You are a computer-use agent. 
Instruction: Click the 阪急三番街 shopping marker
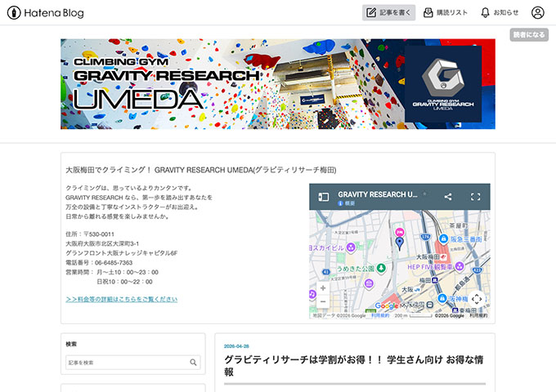pyautogui.click(x=443, y=239)
